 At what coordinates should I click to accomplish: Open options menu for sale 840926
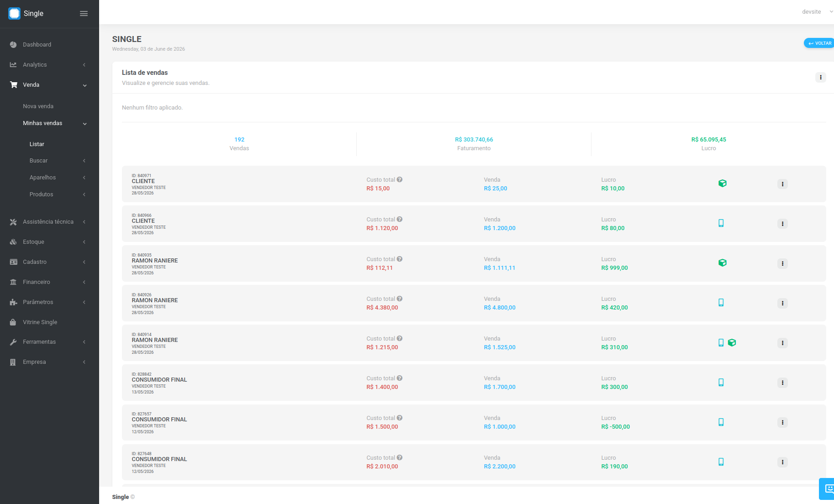(782, 303)
